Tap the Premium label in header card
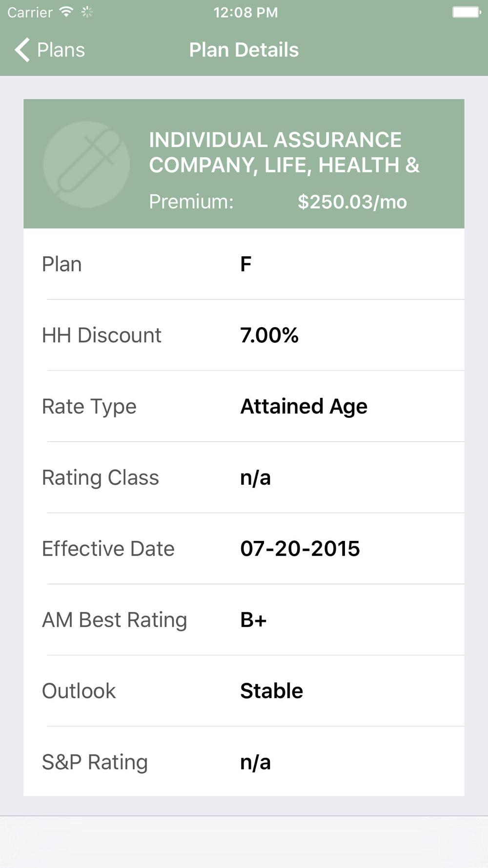The width and height of the screenshot is (488, 868). coord(191,202)
